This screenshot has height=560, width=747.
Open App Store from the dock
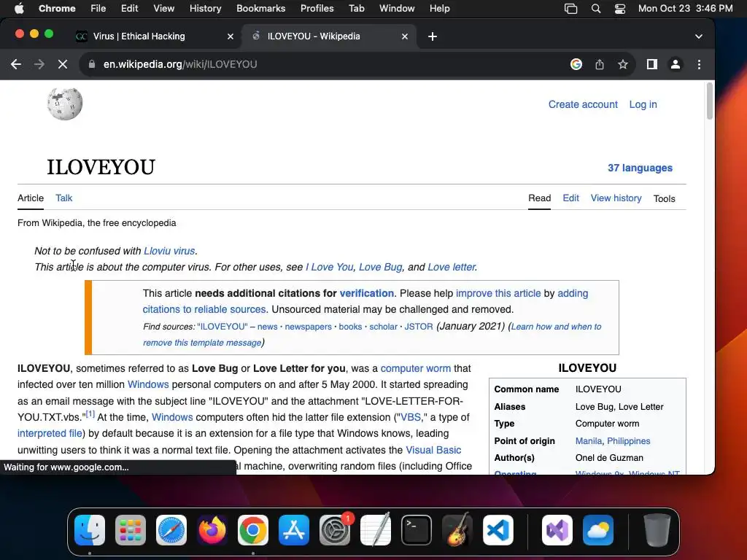tap(294, 530)
